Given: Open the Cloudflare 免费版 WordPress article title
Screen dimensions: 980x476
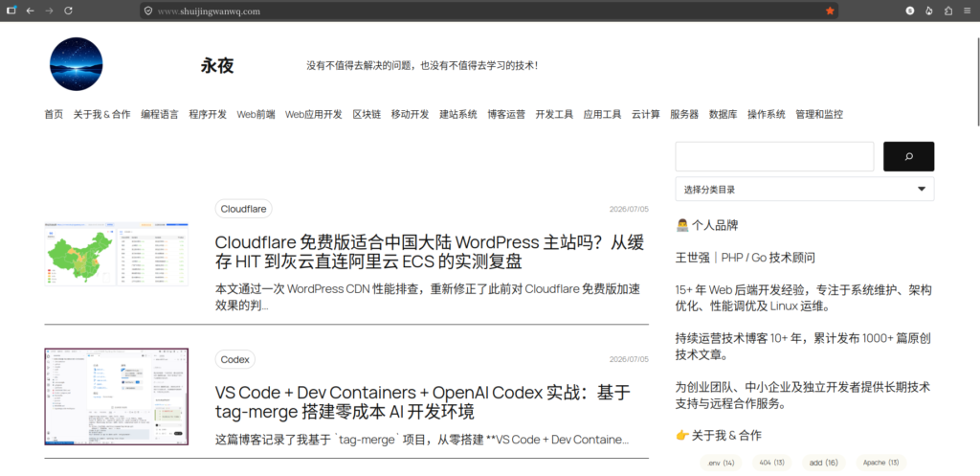Looking at the screenshot, I should click(x=430, y=252).
